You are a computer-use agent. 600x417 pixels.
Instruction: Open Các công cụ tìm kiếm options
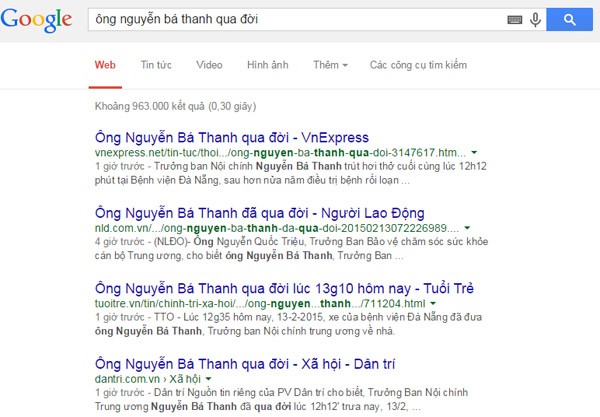pos(418,65)
